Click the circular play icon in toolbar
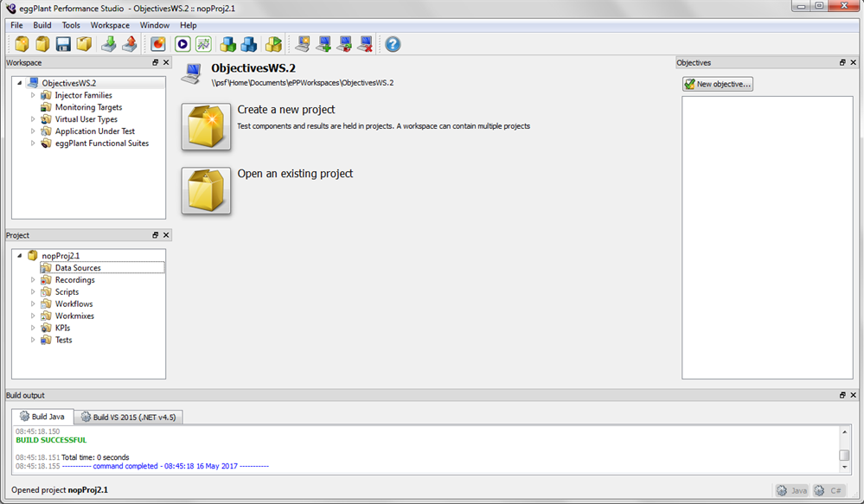This screenshot has width=864, height=504. [182, 44]
